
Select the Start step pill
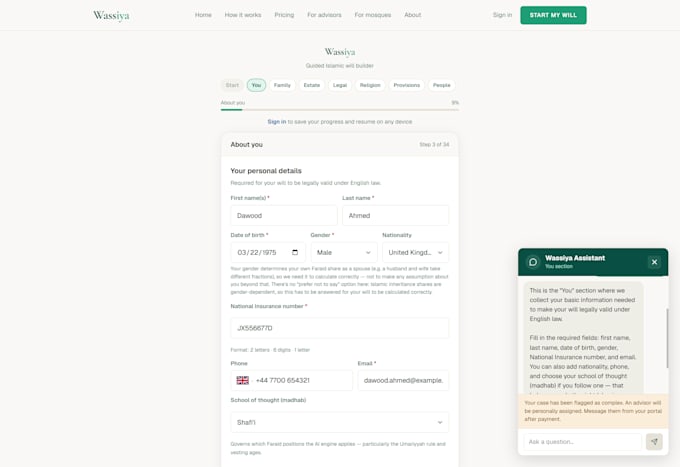[x=232, y=85]
